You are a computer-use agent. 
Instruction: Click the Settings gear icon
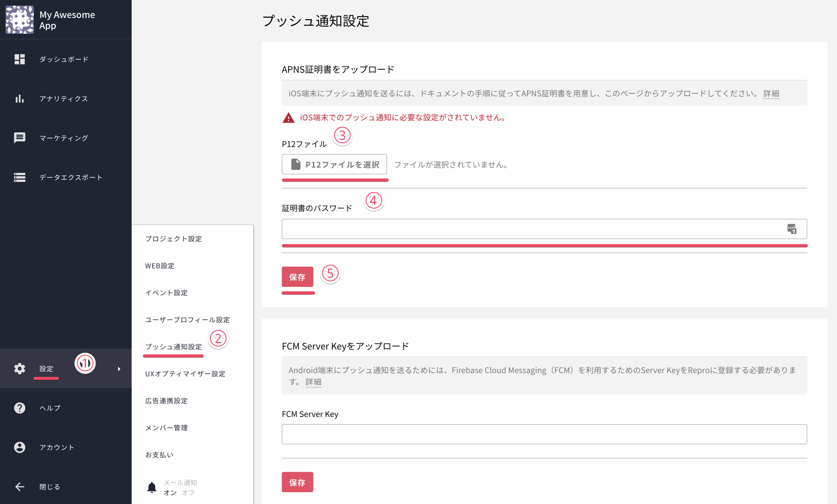(x=19, y=369)
